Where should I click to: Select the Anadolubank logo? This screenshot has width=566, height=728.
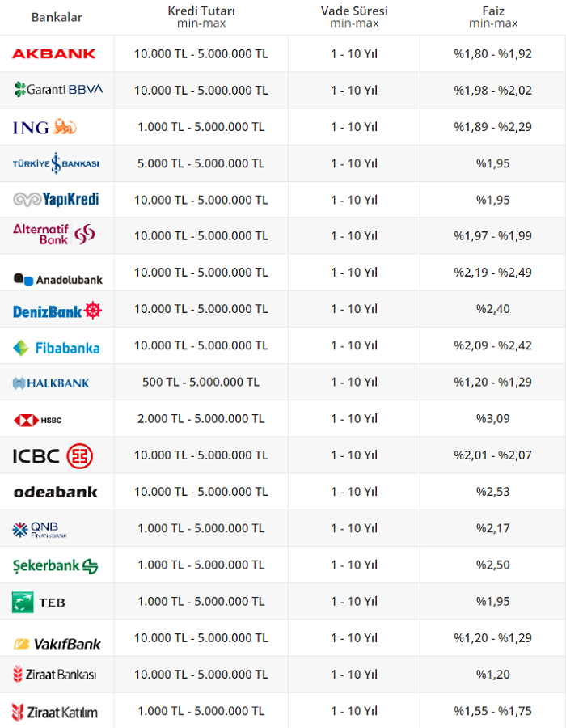pyautogui.click(x=58, y=279)
